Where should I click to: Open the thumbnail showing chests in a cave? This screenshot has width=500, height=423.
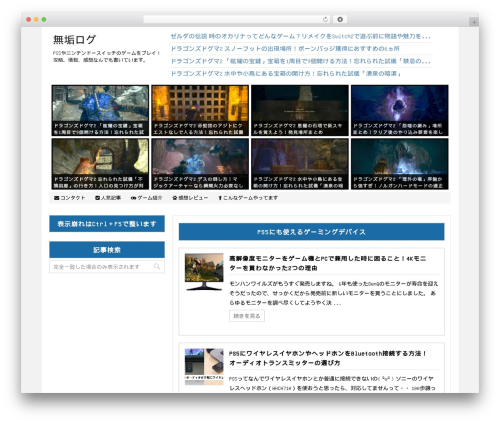point(300,164)
